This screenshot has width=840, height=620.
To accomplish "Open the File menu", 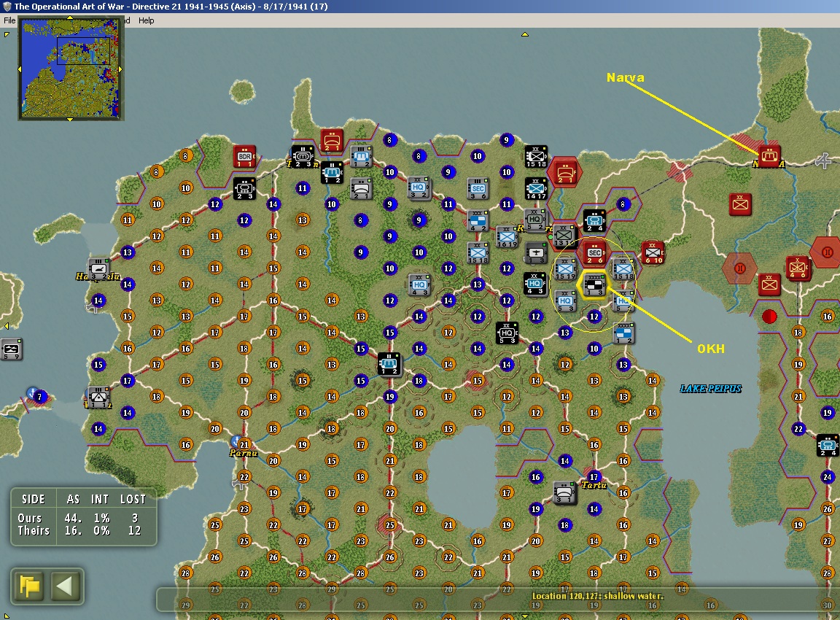I will 9,20.
